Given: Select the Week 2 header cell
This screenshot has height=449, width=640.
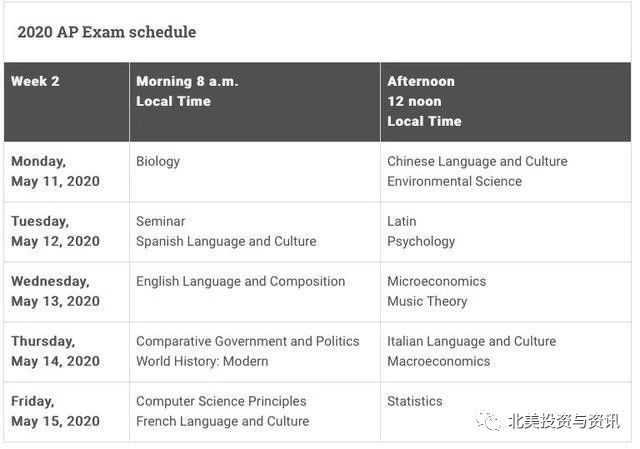Looking at the screenshot, I should point(67,102).
